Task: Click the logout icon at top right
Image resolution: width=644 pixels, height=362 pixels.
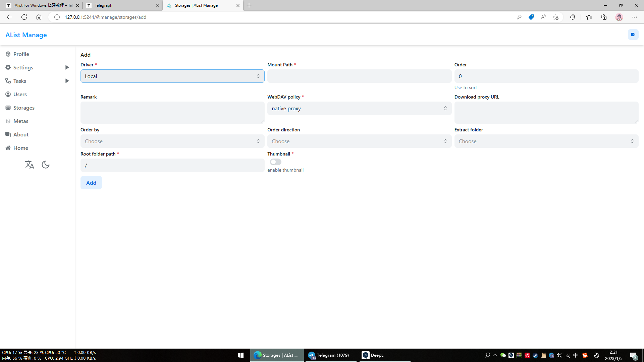Action: (633, 35)
